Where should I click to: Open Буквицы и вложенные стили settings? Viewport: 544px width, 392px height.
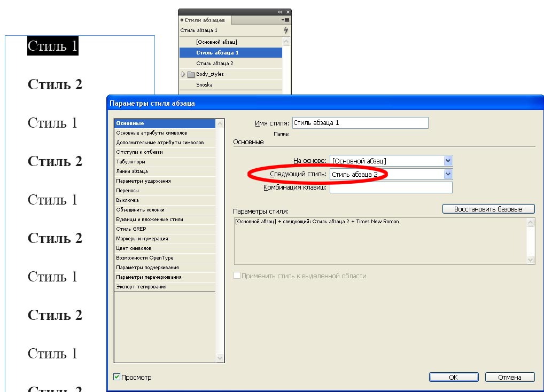(165, 219)
